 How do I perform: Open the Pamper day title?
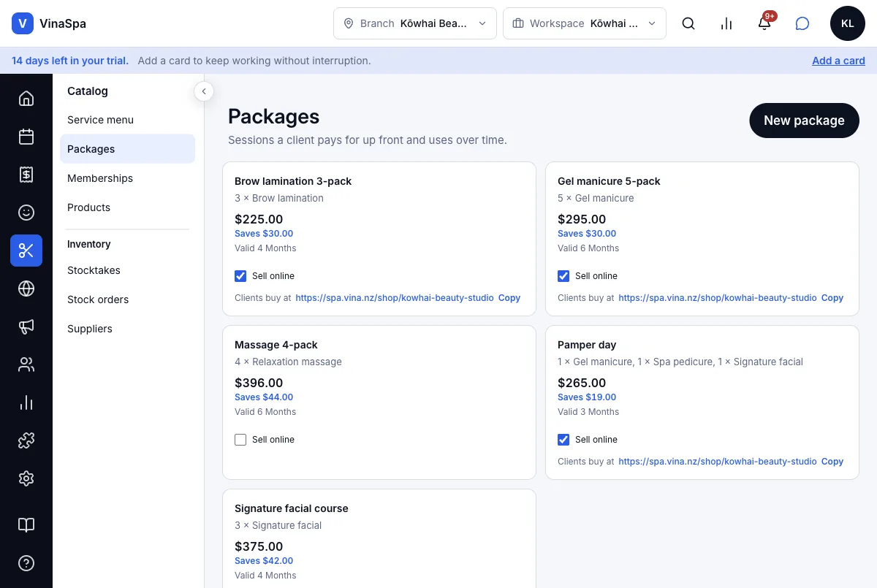click(x=587, y=345)
